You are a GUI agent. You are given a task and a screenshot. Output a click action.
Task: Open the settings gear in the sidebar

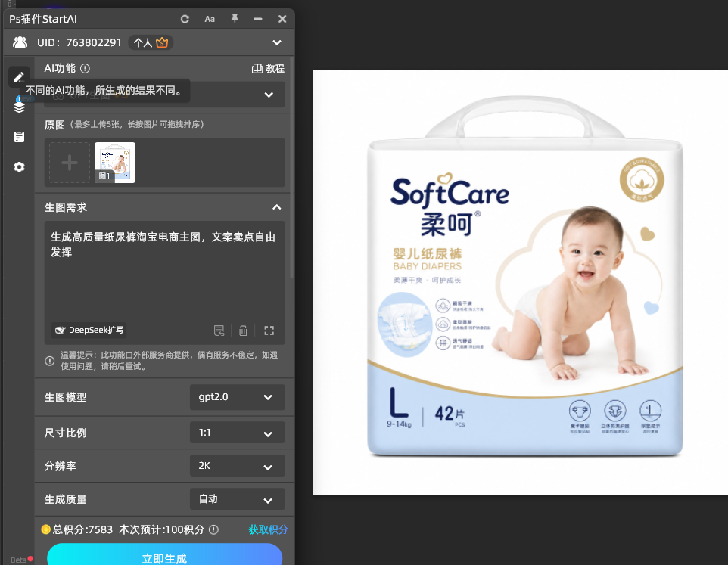click(x=19, y=167)
